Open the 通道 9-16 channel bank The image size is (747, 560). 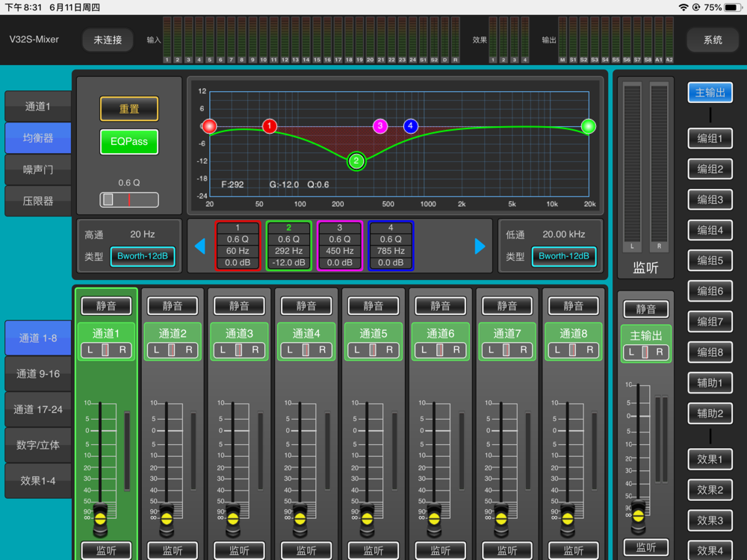point(38,373)
